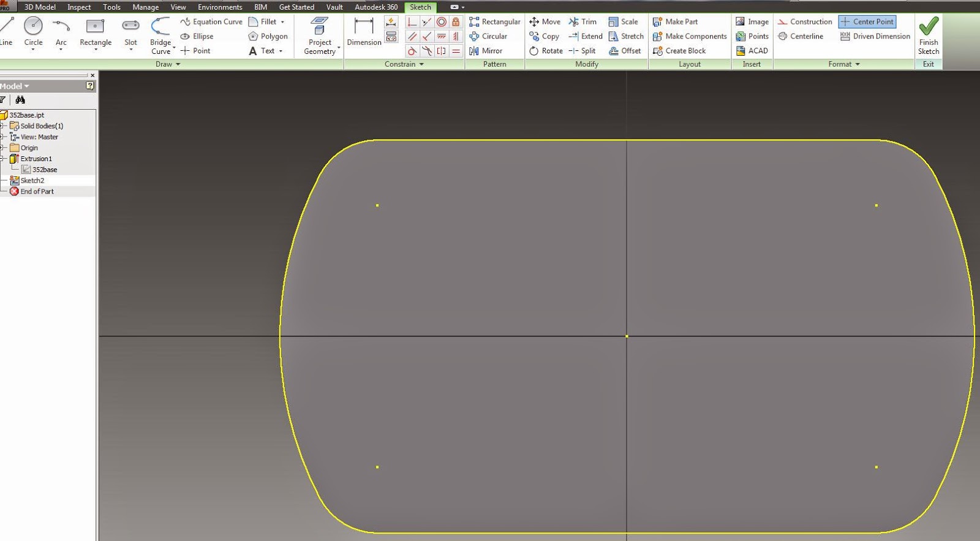Open the binoculars Find tool in browser
Image resolution: width=980 pixels, height=541 pixels.
(20, 100)
